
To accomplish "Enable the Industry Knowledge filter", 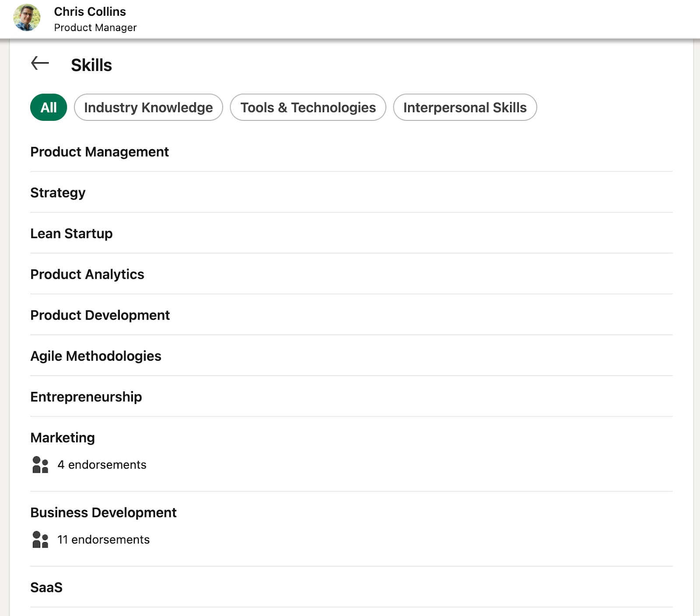I will (148, 107).
